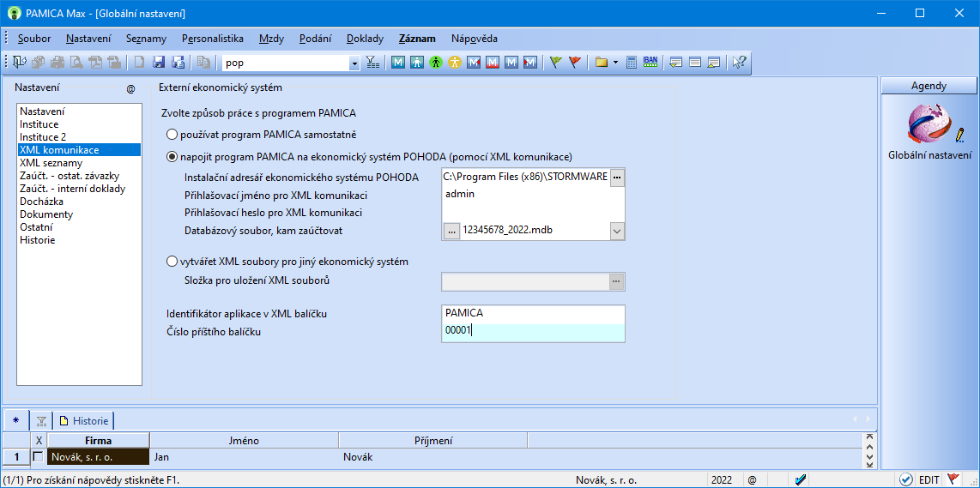The image size is (980, 488).
Task: Click the red flag in status bar
Action: (x=953, y=480)
